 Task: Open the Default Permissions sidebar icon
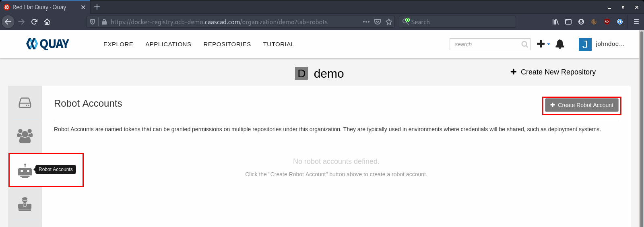(x=25, y=204)
